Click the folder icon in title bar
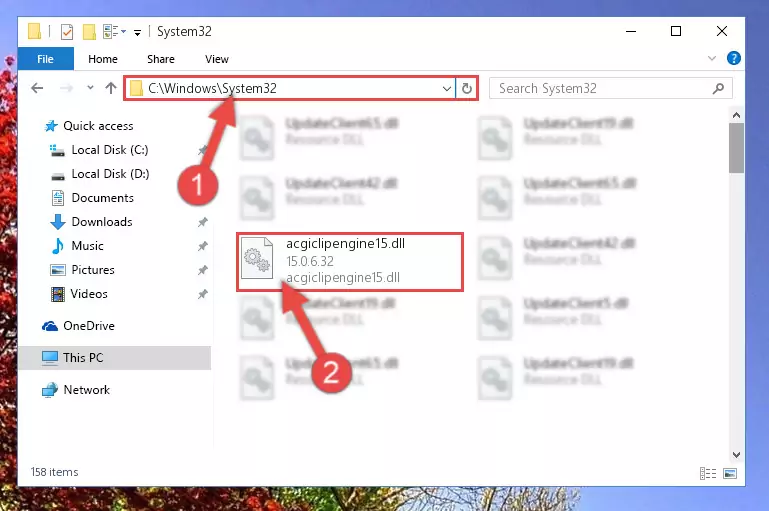769x511 pixels. pyautogui.click(x=34, y=31)
